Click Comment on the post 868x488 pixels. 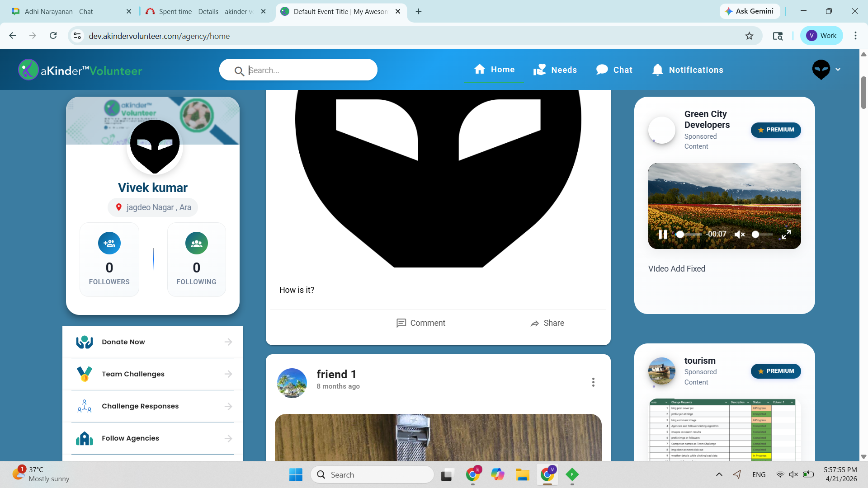tap(420, 323)
